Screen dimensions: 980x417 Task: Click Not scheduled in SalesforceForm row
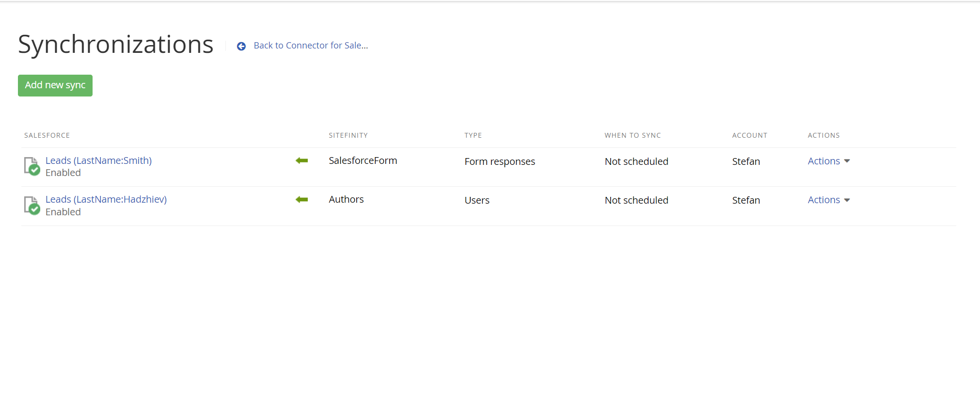click(x=636, y=161)
